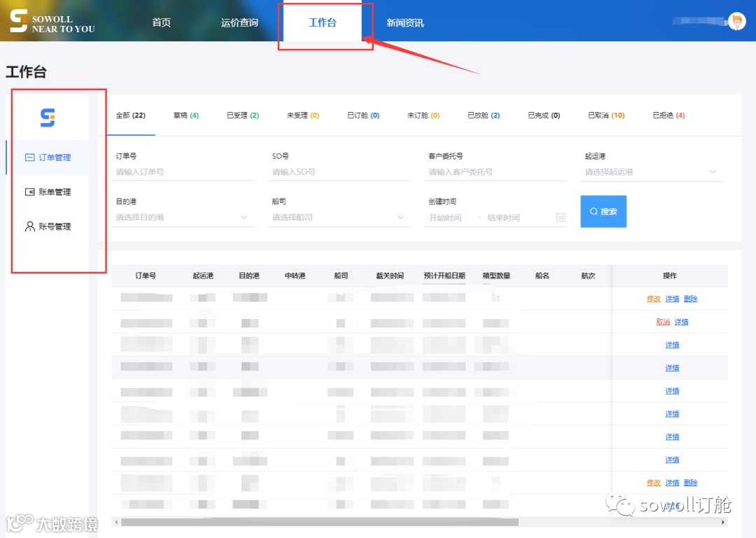Open 运价查询 in top navigation
Image resolution: width=756 pixels, height=538 pixels.
[239, 22]
